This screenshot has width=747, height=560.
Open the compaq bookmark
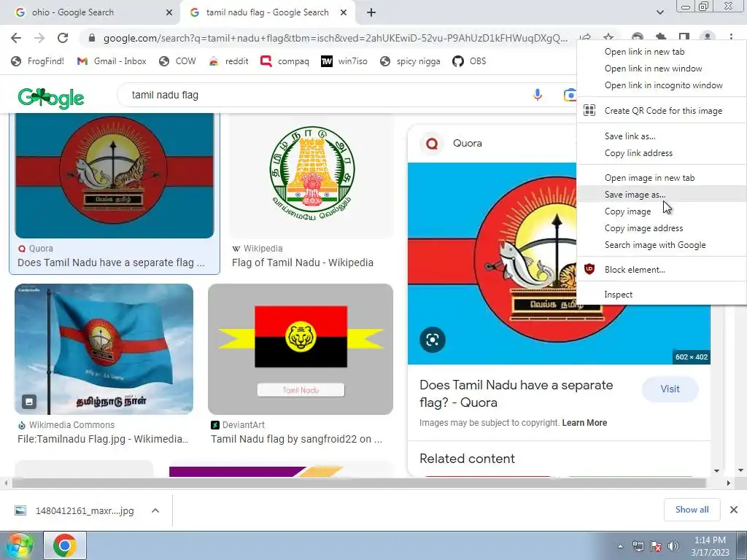pos(285,61)
